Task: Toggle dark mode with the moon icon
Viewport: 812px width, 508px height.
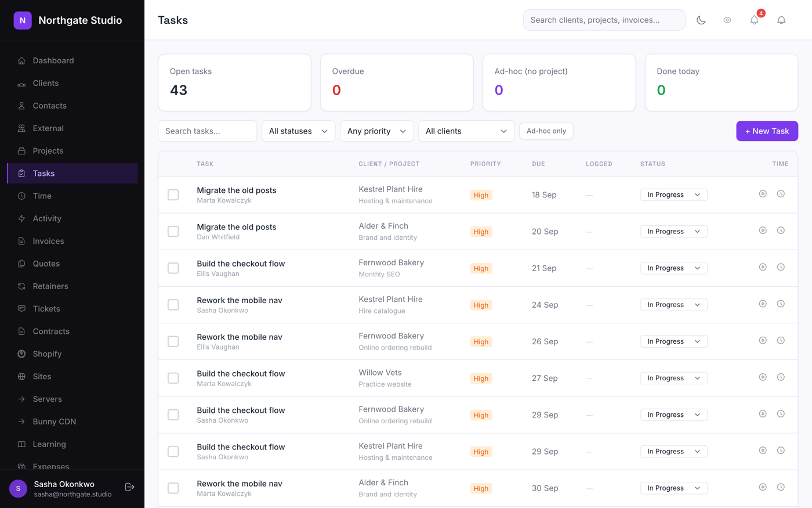Action: 701,20
